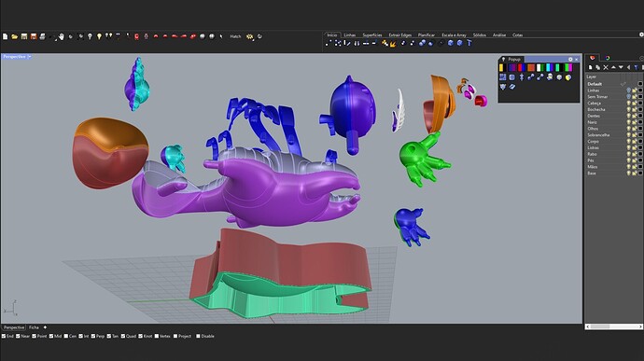Click the blue sphere icon in the Popup panel
The image size is (644, 361).
[512, 77]
